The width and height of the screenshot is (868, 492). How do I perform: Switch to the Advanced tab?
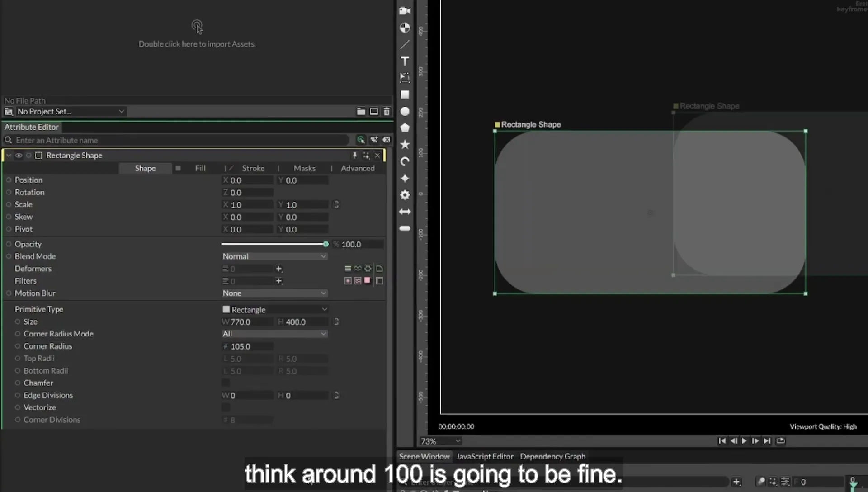(358, 168)
